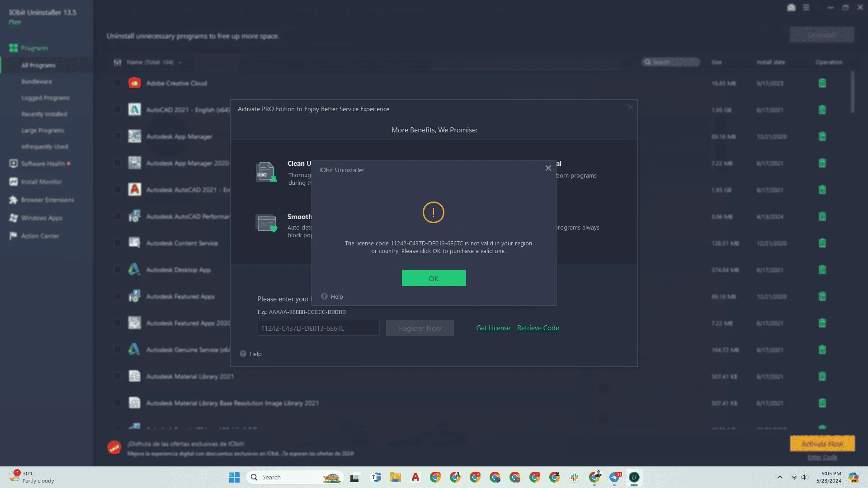Open Software Health in the sidebar
The width and height of the screenshot is (868, 488).
pyautogui.click(x=43, y=164)
